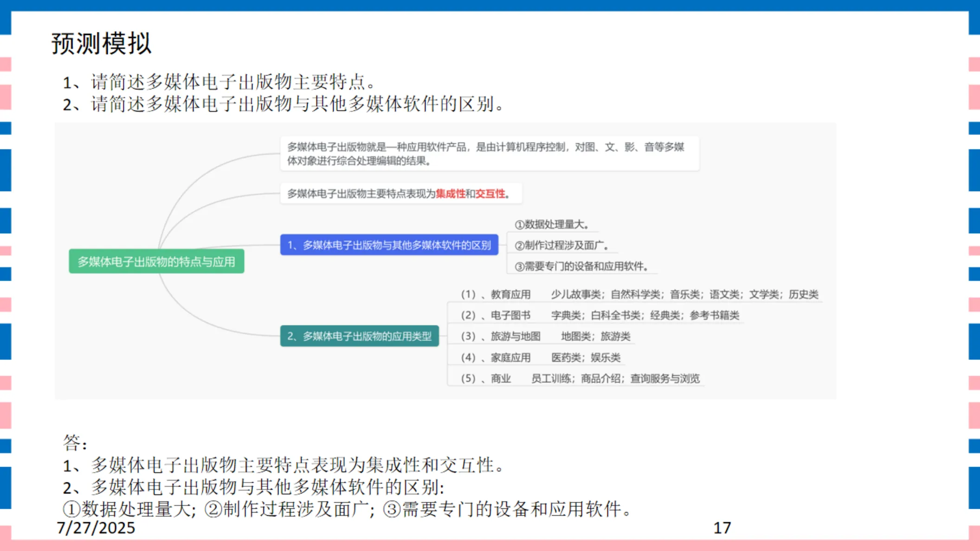Screen dimensions: 980x551
Task: Click the red word 交互性 in mind map
Action: coord(490,194)
